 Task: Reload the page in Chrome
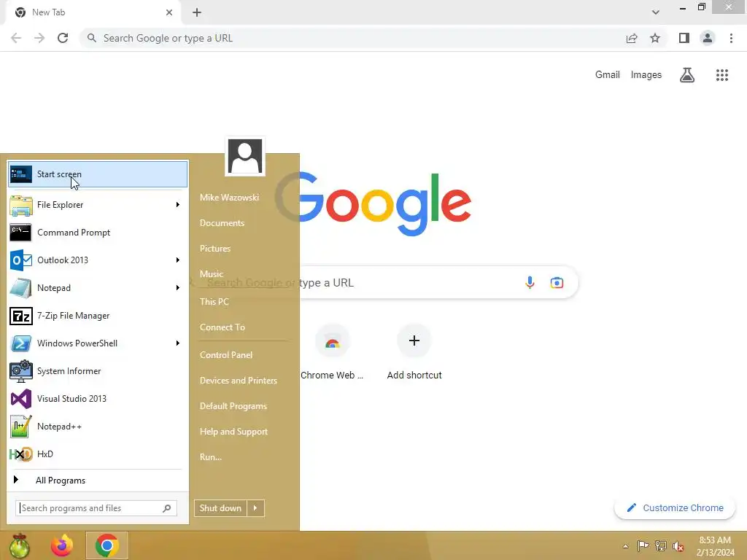pyautogui.click(x=63, y=38)
